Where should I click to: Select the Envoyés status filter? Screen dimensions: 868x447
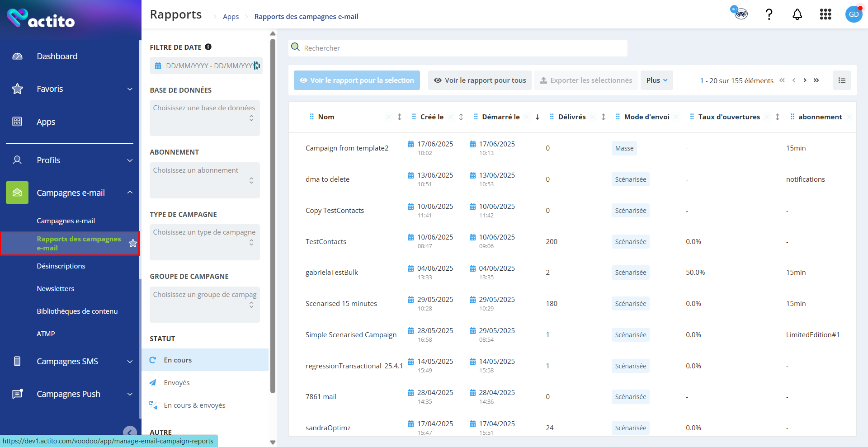(x=205, y=383)
